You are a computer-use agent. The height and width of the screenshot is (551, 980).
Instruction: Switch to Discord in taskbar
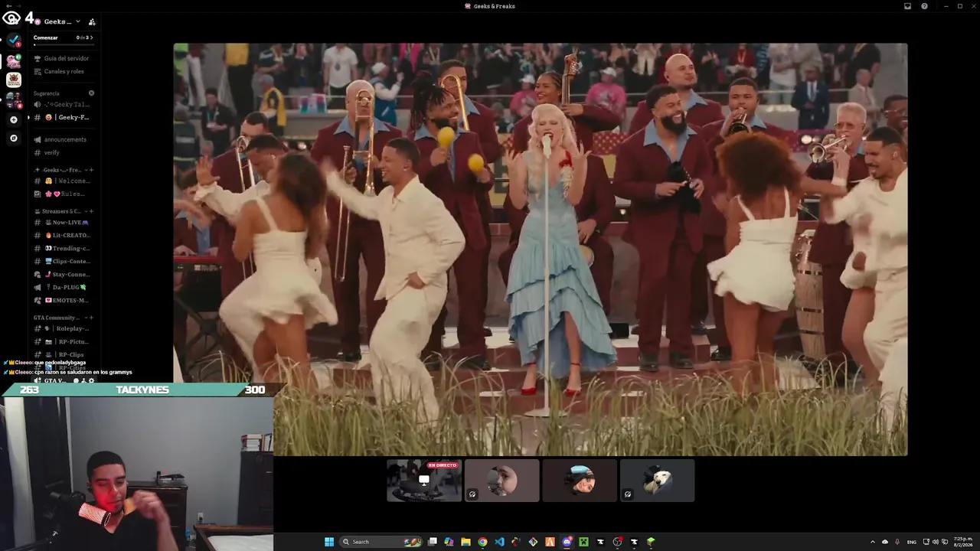567,542
